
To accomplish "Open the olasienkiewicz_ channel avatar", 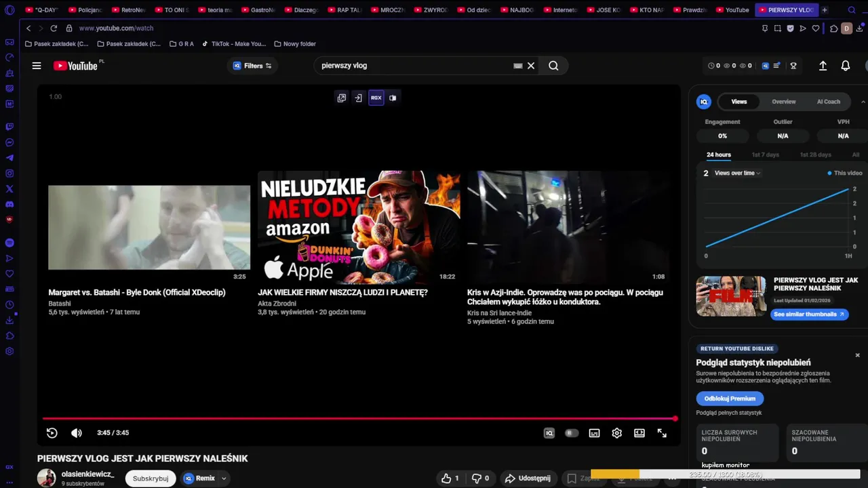I will point(47,478).
